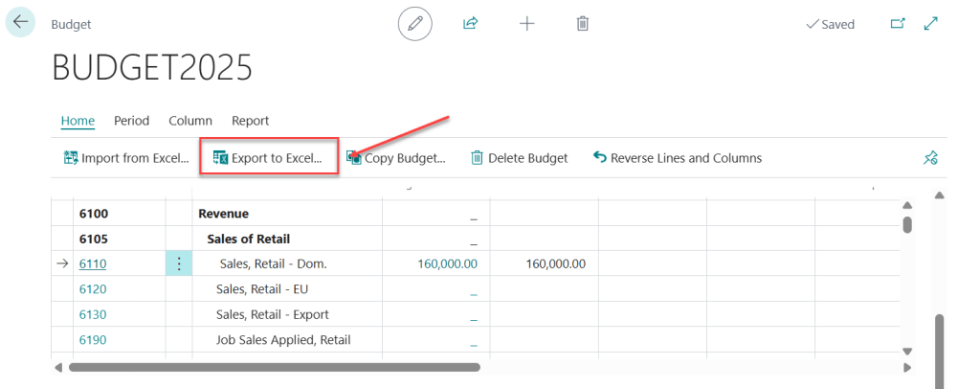Click the horizontal scrollbar left arrow
Image resolution: width=980 pixels, height=389 pixels.
click(58, 368)
